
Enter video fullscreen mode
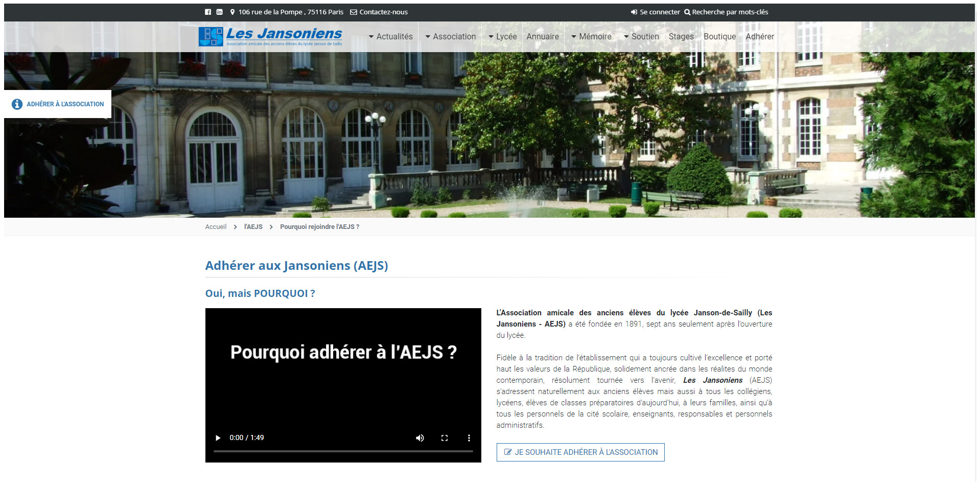445,437
